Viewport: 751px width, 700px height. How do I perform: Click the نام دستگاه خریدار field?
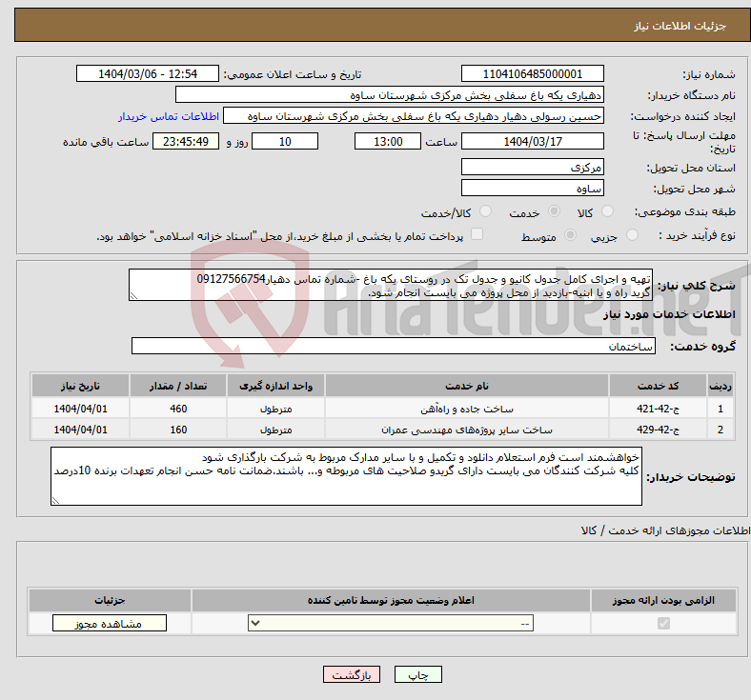click(x=390, y=94)
